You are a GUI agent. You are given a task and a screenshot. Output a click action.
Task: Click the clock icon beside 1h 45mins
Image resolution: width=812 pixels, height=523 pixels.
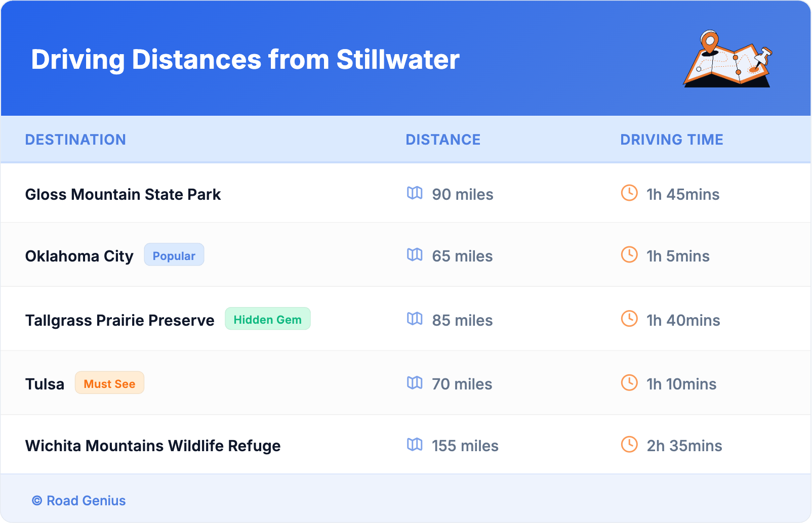point(629,193)
